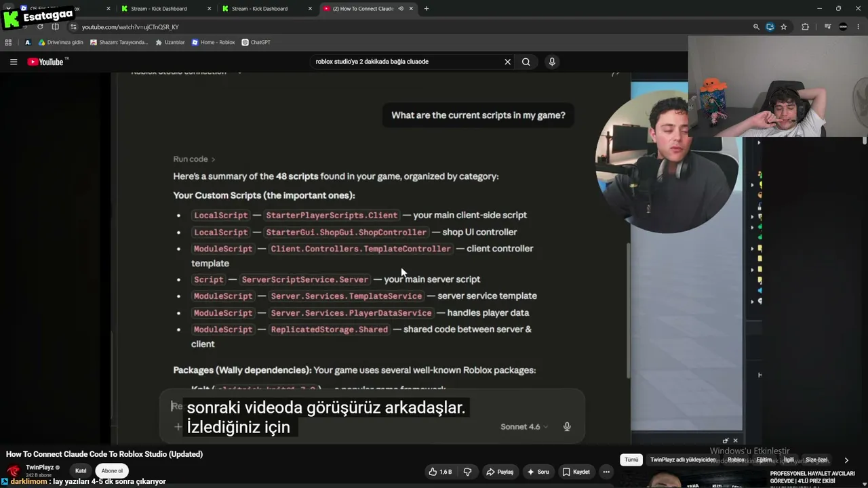
Task: Reload the page in browser toolbar
Action: [x=40, y=27]
